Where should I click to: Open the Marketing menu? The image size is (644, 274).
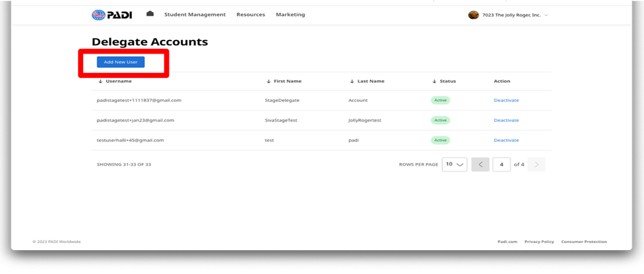point(290,15)
